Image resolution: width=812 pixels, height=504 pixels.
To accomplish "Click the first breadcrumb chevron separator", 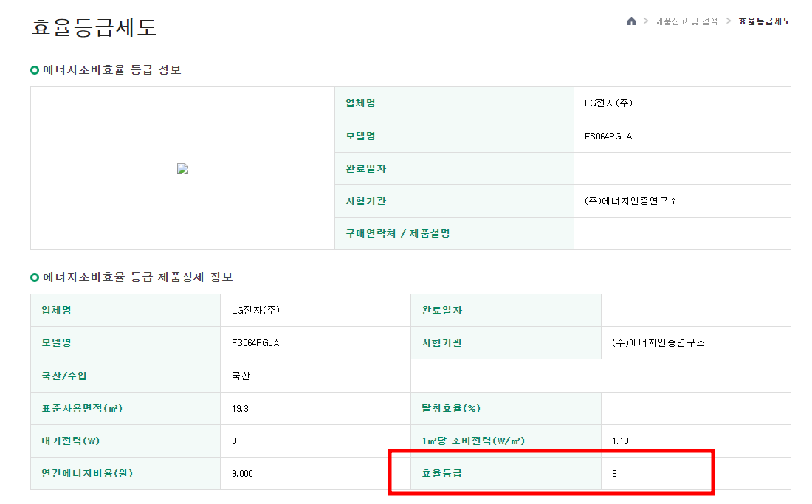I will click(x=646, y=21).
